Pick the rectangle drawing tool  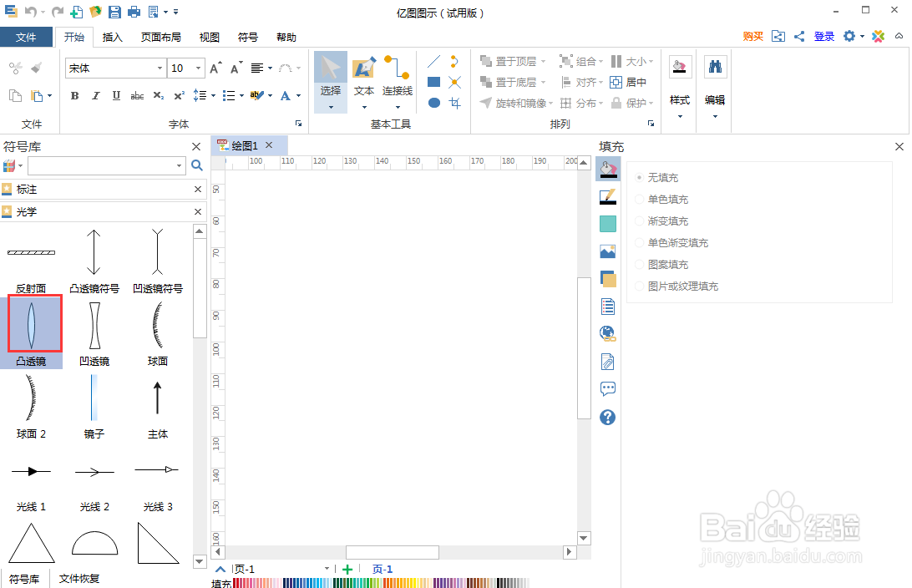pos(434,82)
